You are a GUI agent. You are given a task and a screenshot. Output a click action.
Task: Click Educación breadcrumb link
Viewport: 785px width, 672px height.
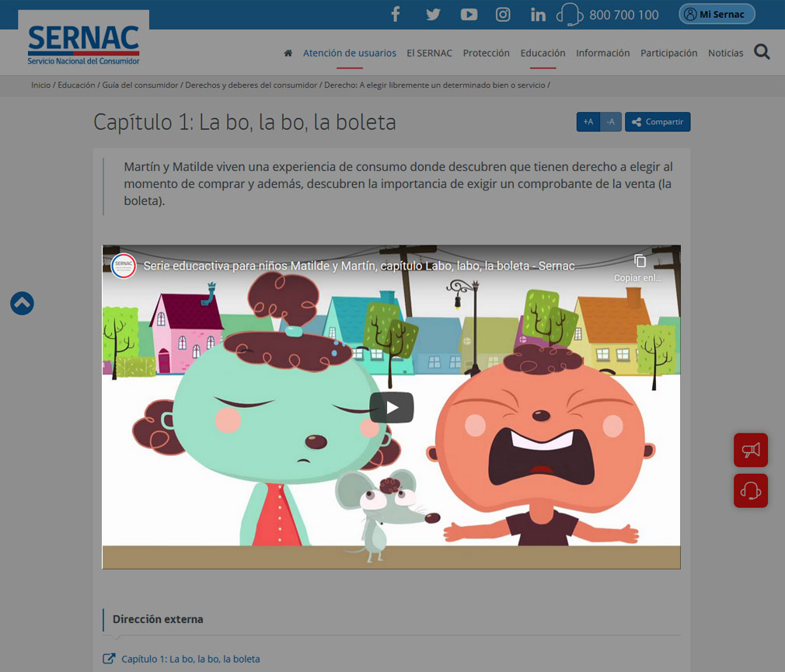pyautogui.click(x=76, y=85)
